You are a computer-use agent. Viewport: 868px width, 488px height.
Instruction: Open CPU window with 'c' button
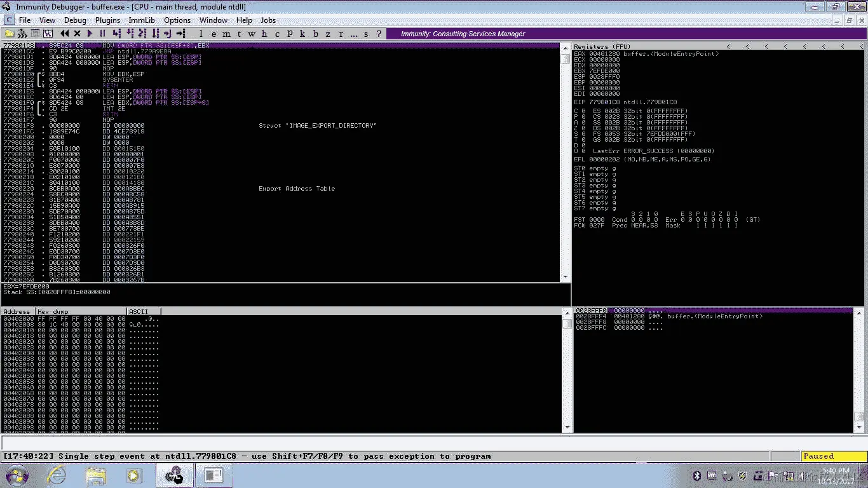click(277, 34)
